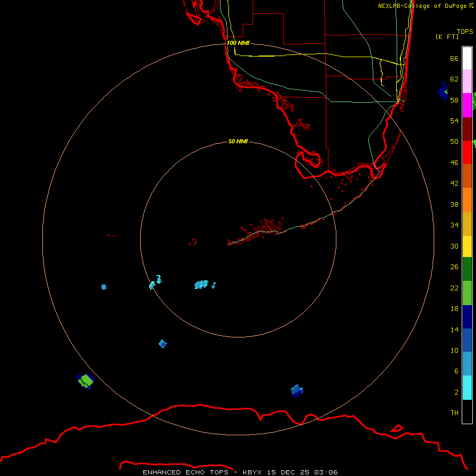This screenshot has width=476, height=476.
Task: Click the cyan legend swatch near 2
Action: [467, 388]
